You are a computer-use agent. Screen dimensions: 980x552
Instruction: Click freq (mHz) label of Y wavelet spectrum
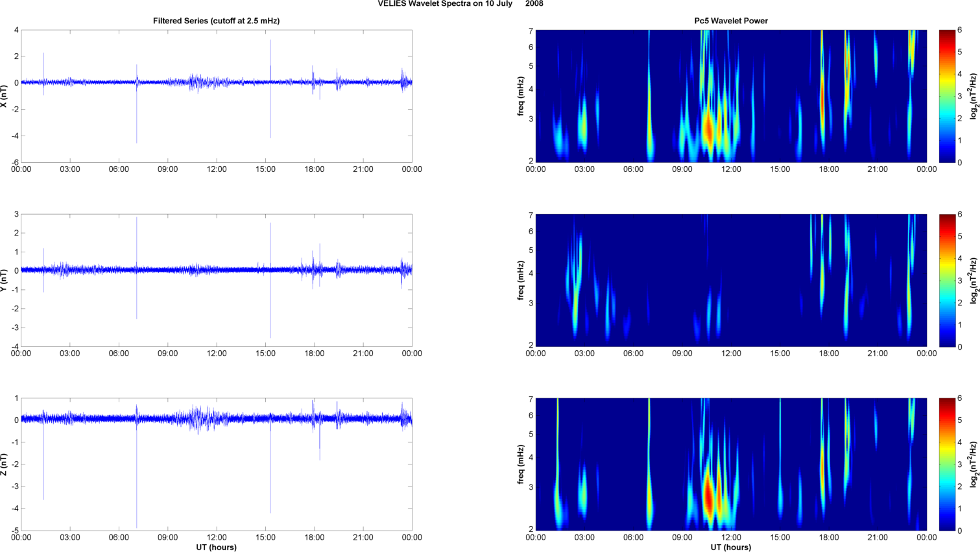[521, 280]
